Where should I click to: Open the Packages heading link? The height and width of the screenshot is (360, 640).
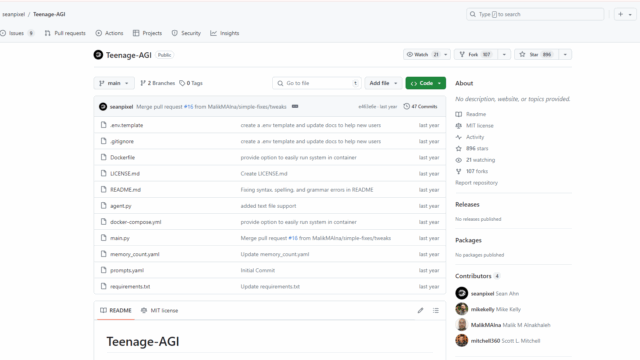[x=468, y=240]
